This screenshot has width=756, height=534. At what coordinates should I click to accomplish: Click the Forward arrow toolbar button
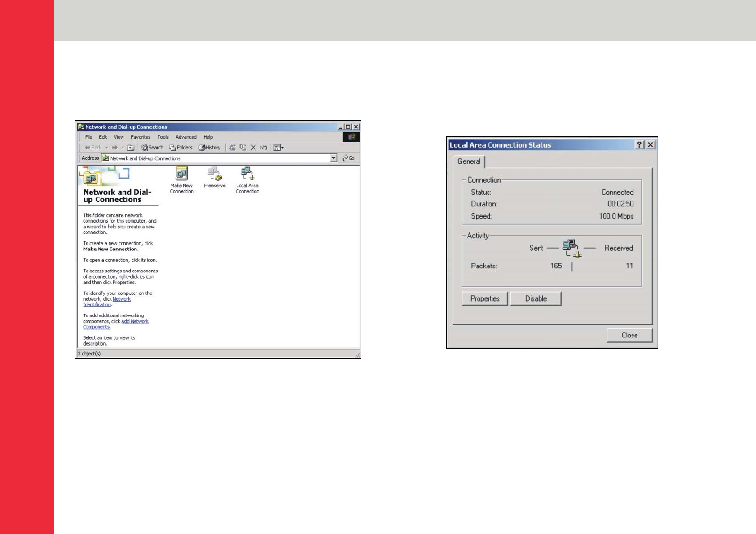(x=115, y=148)
